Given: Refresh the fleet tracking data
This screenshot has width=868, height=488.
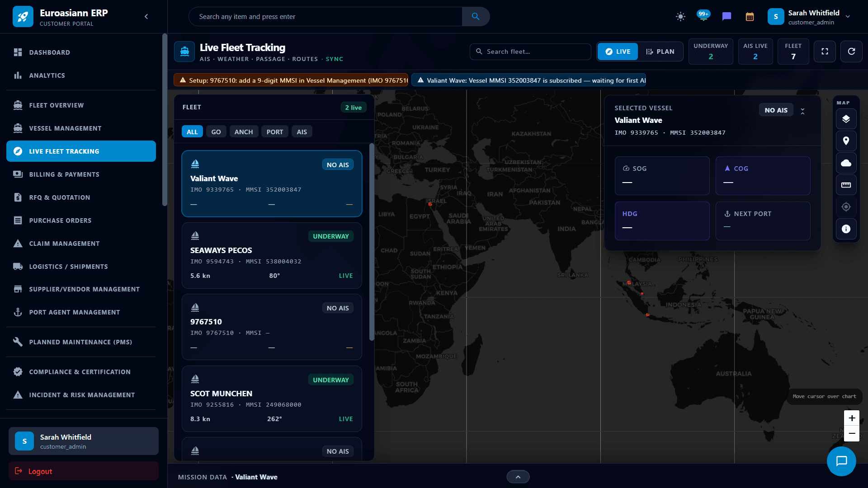Looking at the screenshot, I should click(851, 52).
